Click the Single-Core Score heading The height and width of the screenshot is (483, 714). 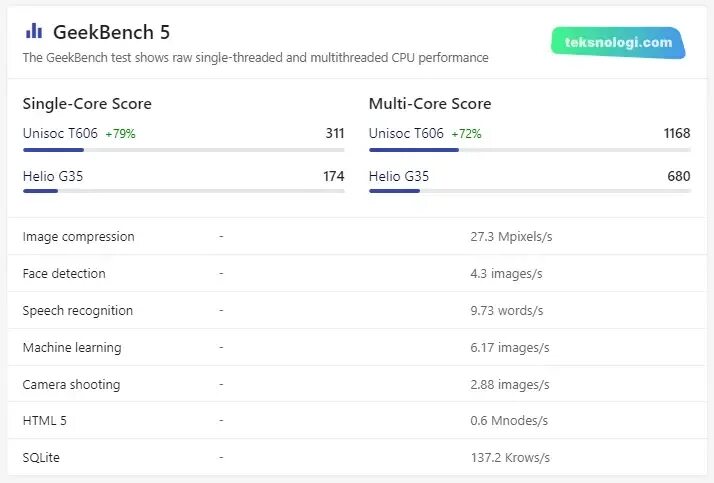(87, 104)
